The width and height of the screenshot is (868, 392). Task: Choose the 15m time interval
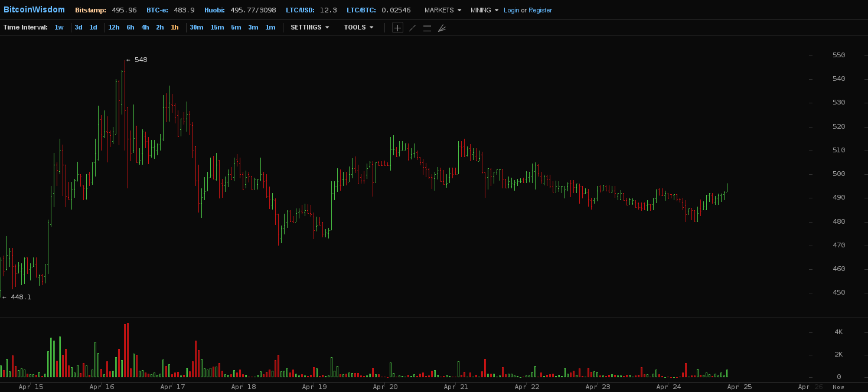pos(217,27)
